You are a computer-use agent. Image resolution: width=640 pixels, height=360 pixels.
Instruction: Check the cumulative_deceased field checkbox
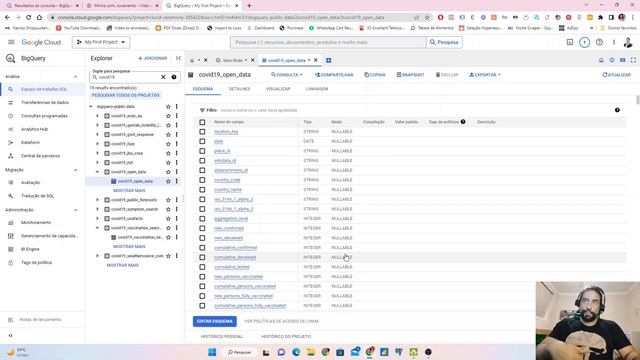tap(202, 257)
